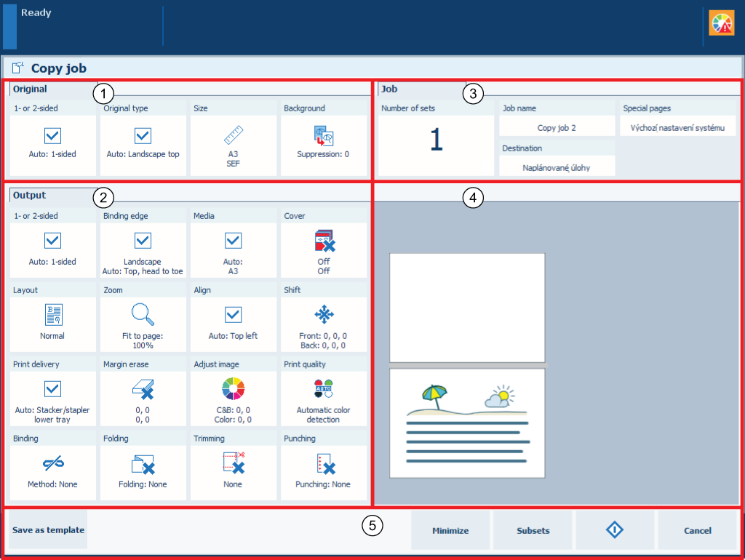The width and height of the screenshot is (745, 560).
Task: Toggle Auto Landscape top original type checkbox
Action: pos(143,136)
